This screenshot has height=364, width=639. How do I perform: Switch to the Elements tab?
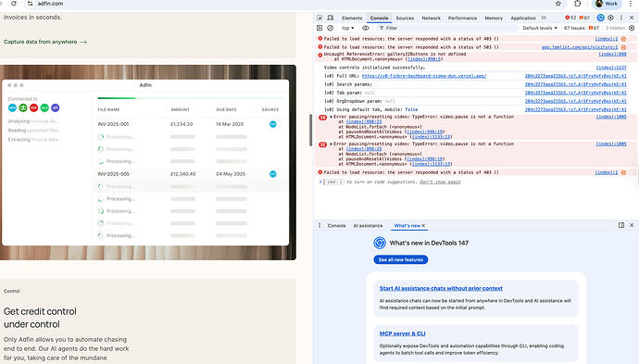coord(352,19)
